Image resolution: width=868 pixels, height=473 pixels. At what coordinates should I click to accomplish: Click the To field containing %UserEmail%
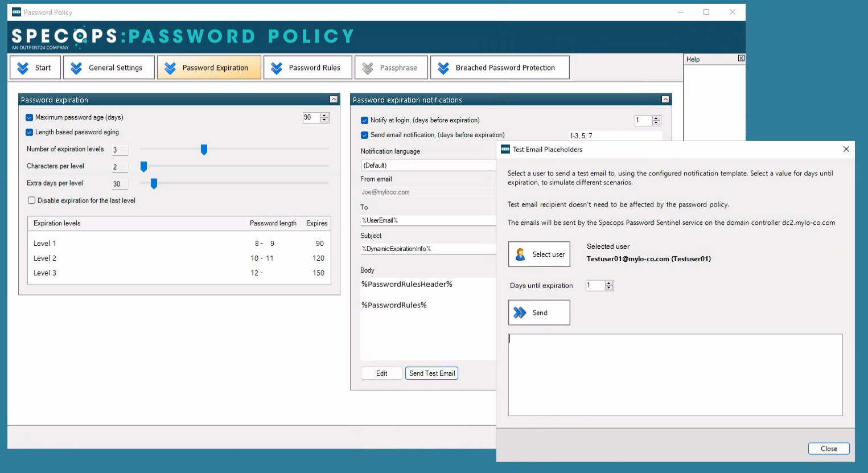428,220
